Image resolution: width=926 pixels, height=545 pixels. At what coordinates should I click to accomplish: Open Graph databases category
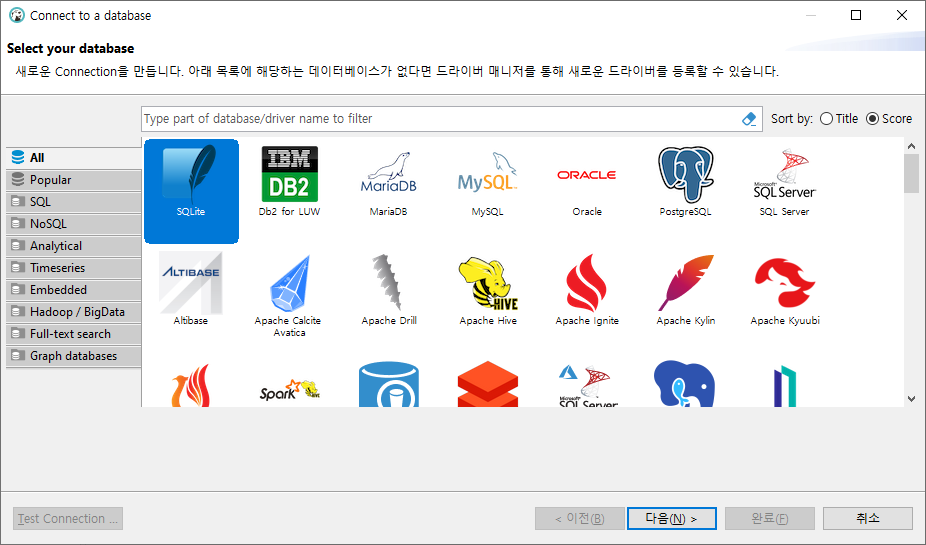[74, 356]
